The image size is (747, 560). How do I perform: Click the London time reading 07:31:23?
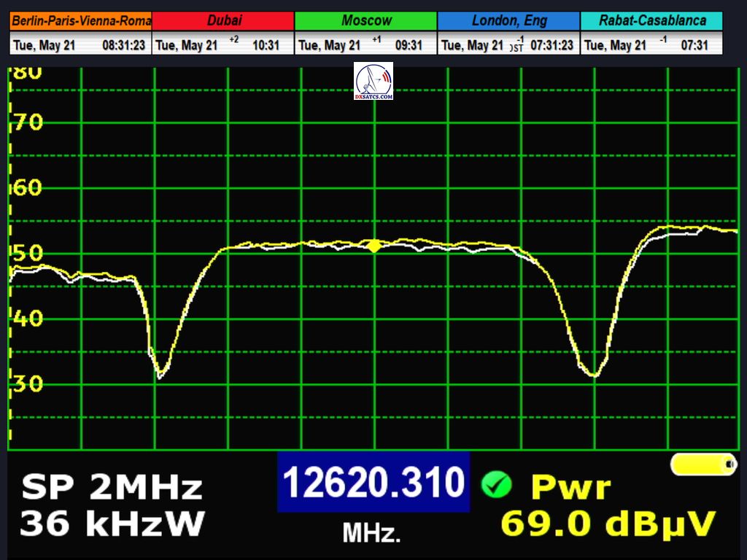click(551, 45)
